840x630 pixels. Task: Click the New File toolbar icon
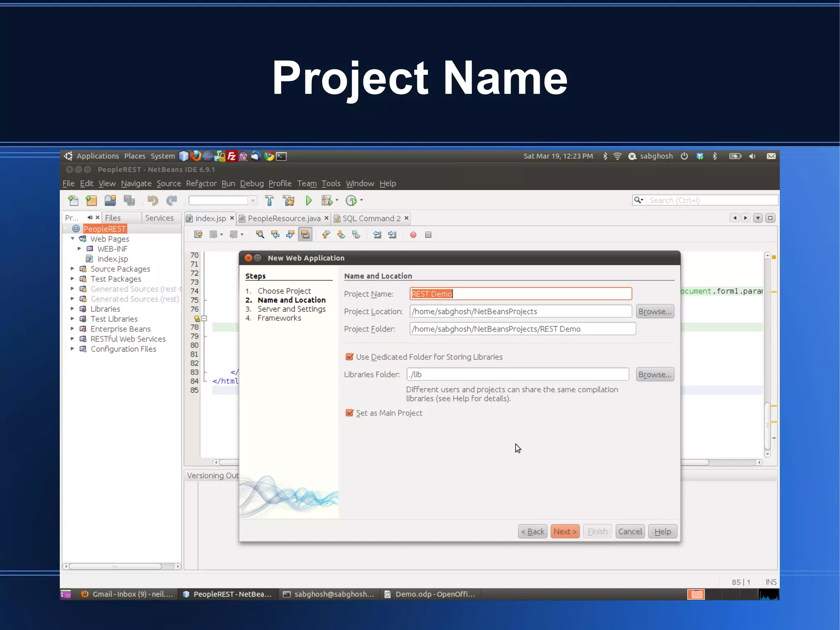click(73, 200)
